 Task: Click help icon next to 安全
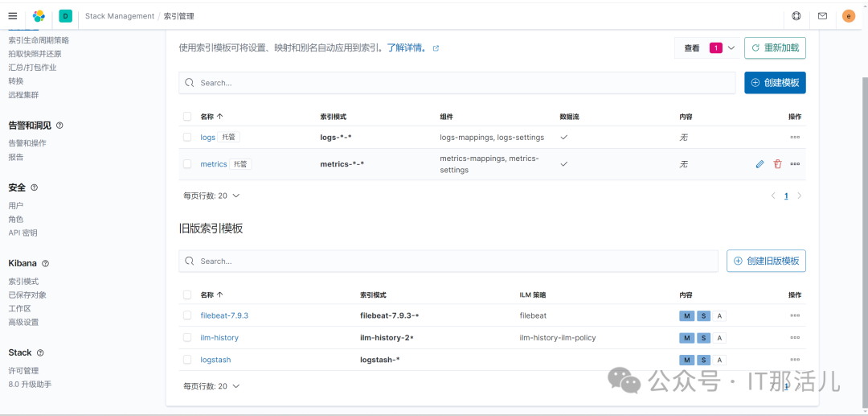tap(35, 187)
